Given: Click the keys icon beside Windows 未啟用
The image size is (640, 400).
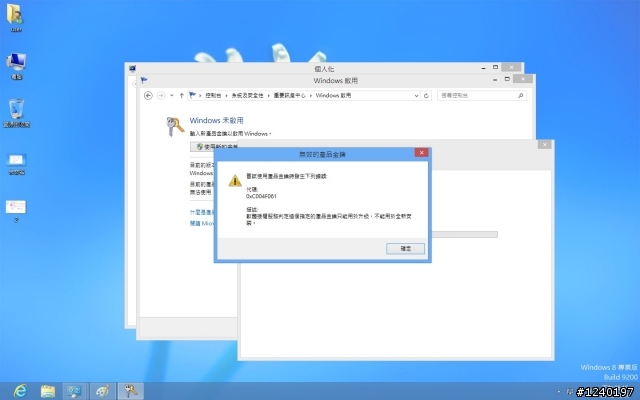Looking at the screenshot, I should (x=175, y=126).
